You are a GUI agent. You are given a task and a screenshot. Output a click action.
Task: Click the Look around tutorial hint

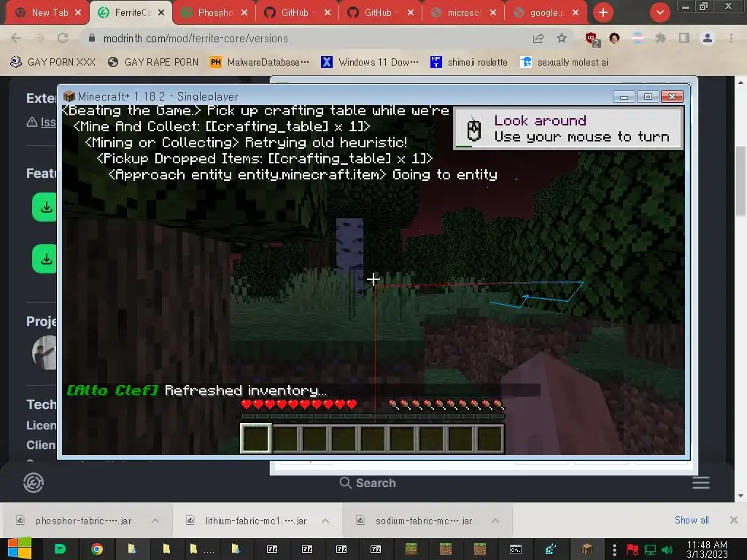(x=569, y=128)
